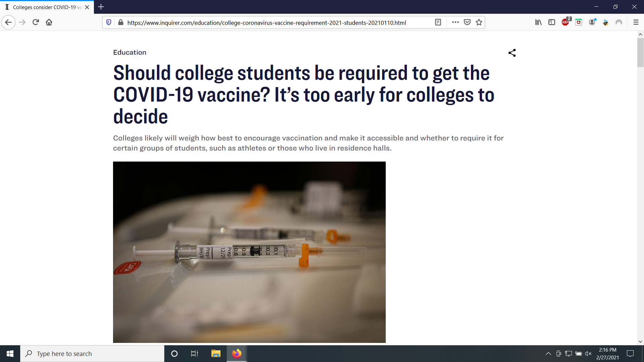This screenshot has height=362, width=644.
Task: Save page to Pocket
Action: (x=467, y=22)
